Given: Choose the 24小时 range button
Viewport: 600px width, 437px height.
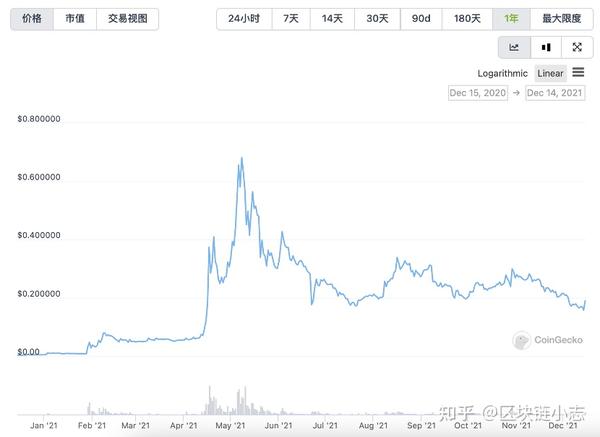Looking at the screenshot, I should tap(244, 19).
